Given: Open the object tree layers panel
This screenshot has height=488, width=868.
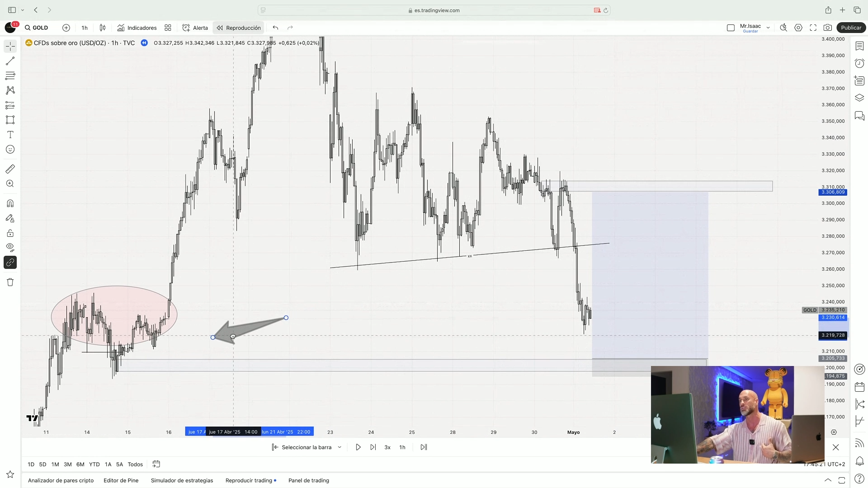Looking at the screenshot, I should click(x=859, y=98).
